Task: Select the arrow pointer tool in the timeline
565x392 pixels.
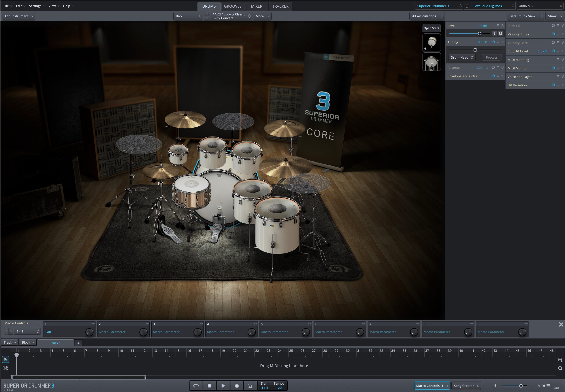Action: [x=5, y=360]
